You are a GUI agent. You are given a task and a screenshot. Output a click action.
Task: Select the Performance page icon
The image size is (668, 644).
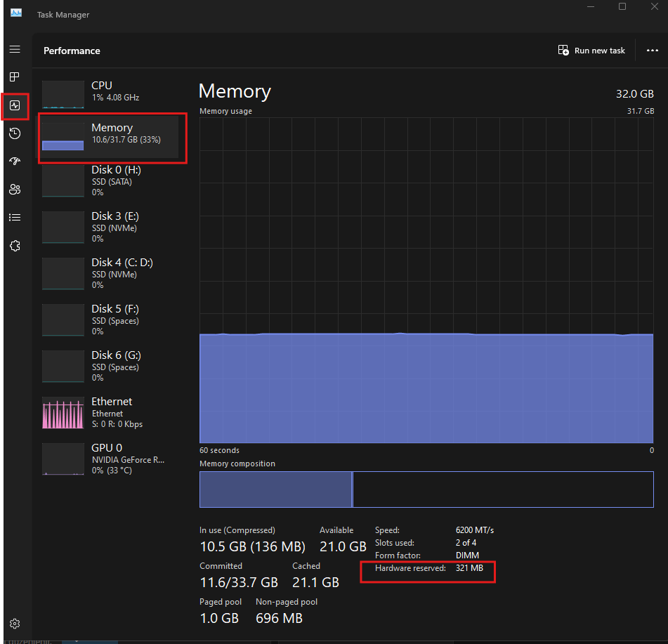pos(15,105)
